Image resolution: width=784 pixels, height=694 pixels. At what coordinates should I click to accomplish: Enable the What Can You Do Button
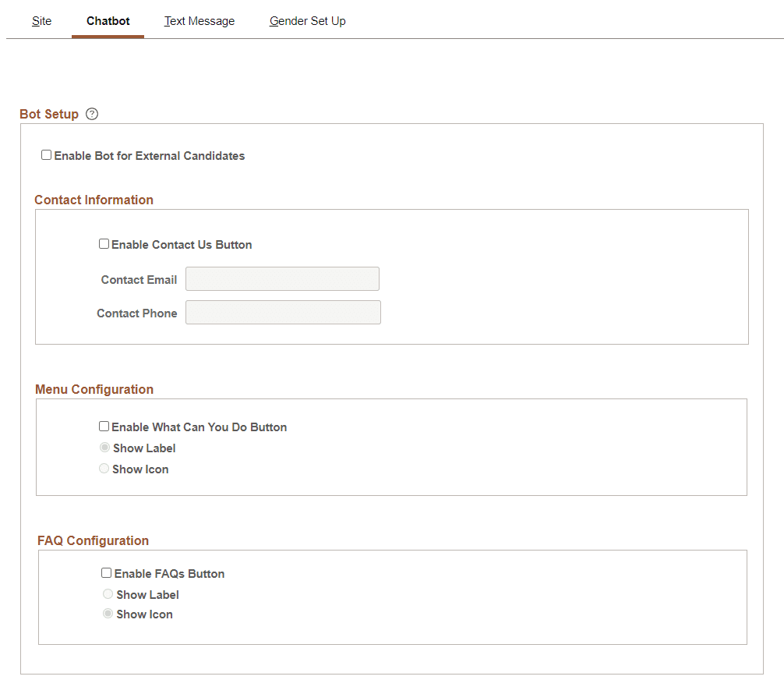point(104,426)
